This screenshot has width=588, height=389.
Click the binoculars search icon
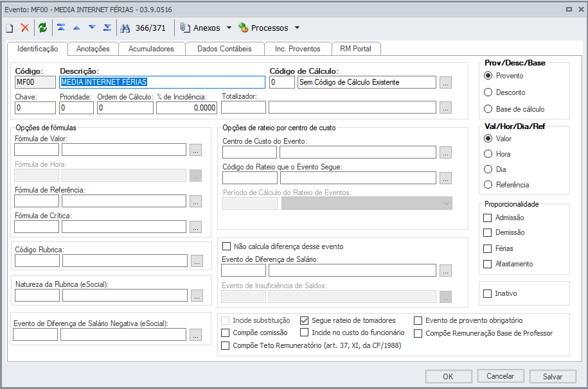click(x=125, y=28)
